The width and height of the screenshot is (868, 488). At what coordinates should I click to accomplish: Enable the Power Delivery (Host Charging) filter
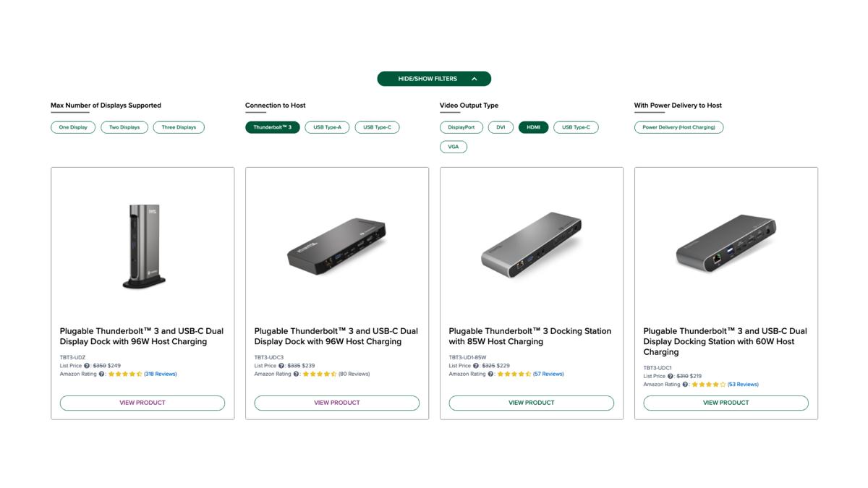click(679, 127)
